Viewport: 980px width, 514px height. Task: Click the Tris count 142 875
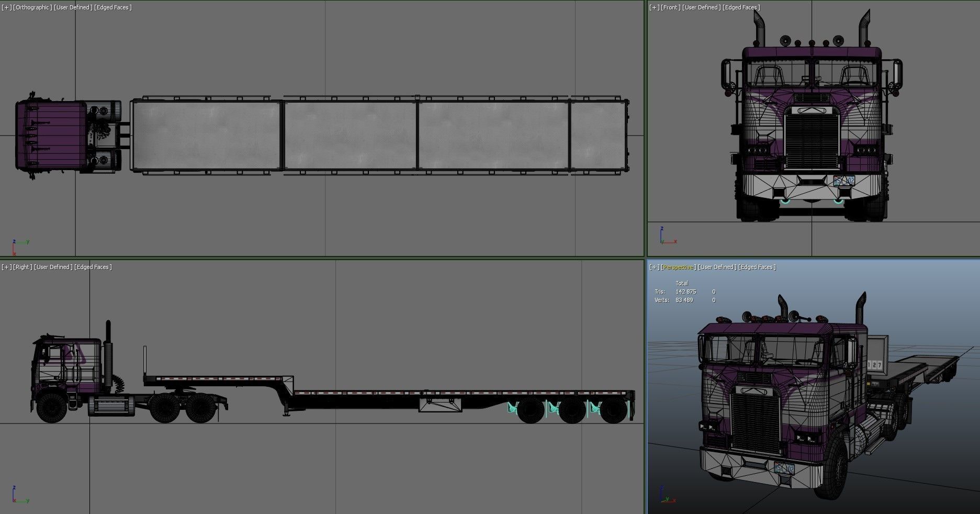pos(685,292)
